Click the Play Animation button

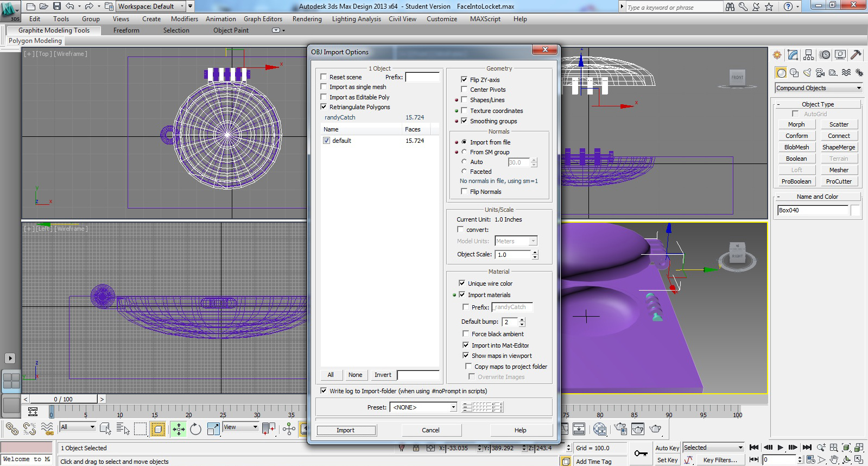[780, 448]
